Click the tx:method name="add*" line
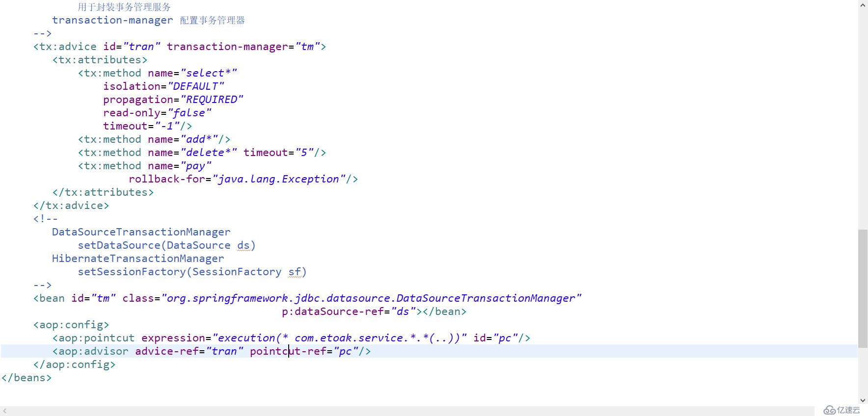The width and height of the screenshot is (868, 416). tap(154, 139)
